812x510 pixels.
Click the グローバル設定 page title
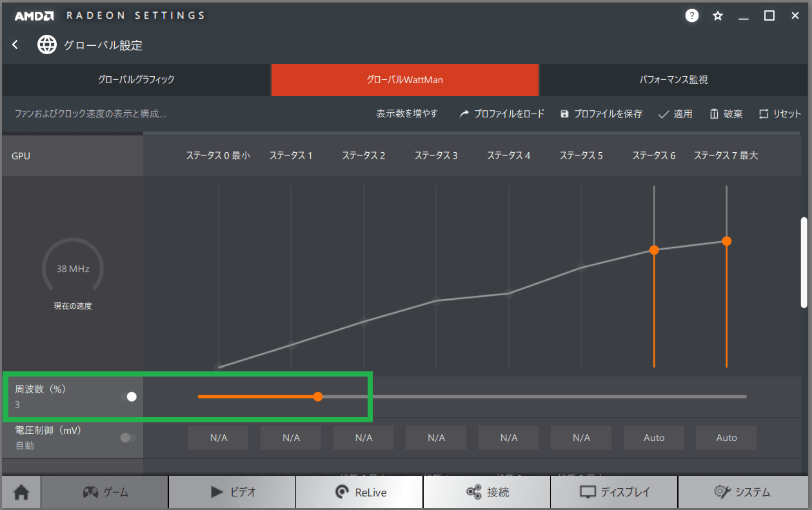103,45
